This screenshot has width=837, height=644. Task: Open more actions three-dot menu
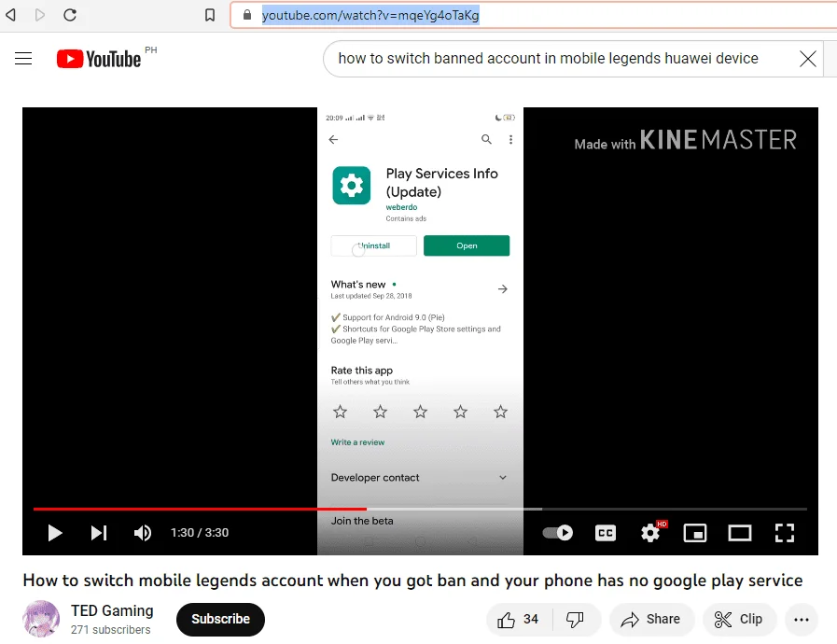802,620
